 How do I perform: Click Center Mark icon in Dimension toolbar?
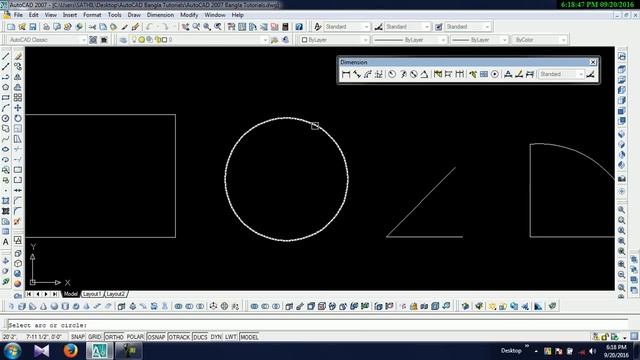pos(495,74)
